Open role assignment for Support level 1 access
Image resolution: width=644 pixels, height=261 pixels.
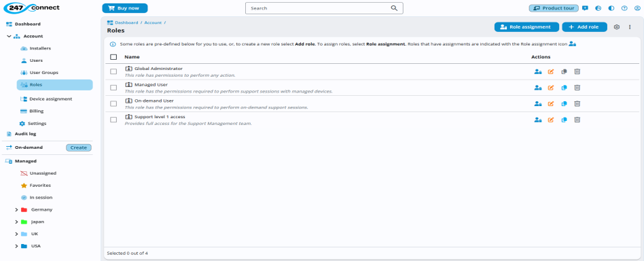tap(537, 120)
